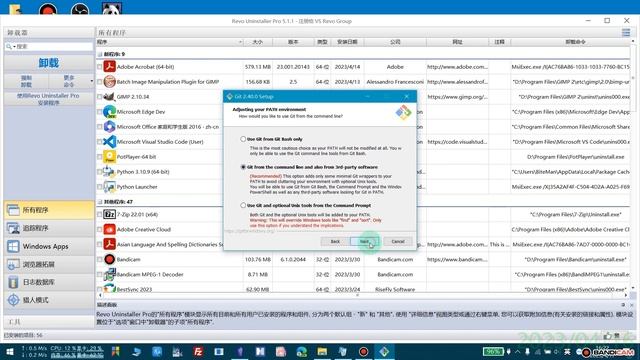Screen dimensions: 640x360
Task: Check the 7-Zip 22.01 checkbox
Action: click(100, 214)
